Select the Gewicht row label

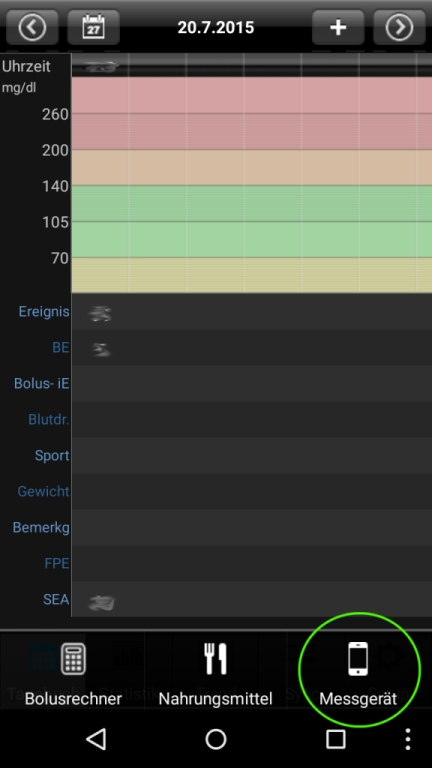point(44,491)
